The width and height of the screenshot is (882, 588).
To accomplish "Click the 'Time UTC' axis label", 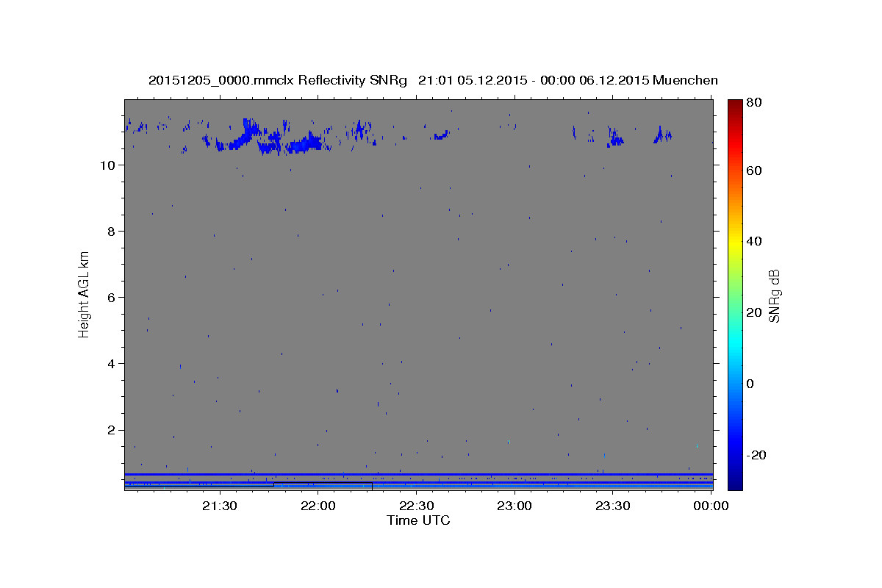I will (418, 520).
